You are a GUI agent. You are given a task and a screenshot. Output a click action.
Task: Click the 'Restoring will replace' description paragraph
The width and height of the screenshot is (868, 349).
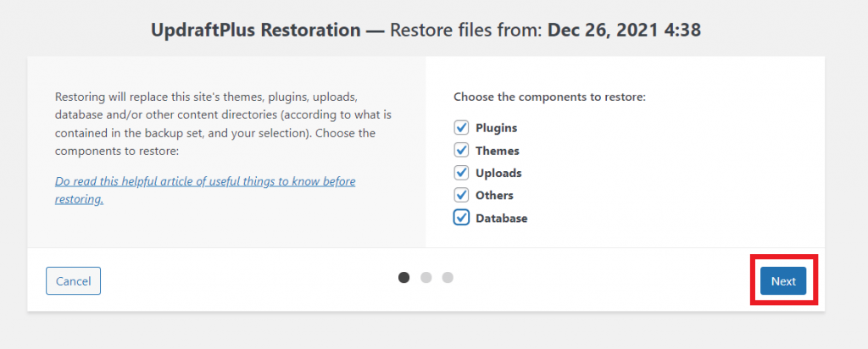(224, 124)
